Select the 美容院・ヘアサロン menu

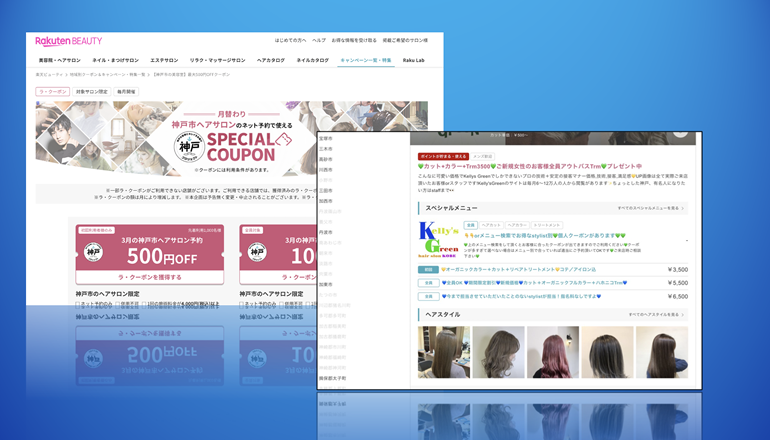pos(59,60)
